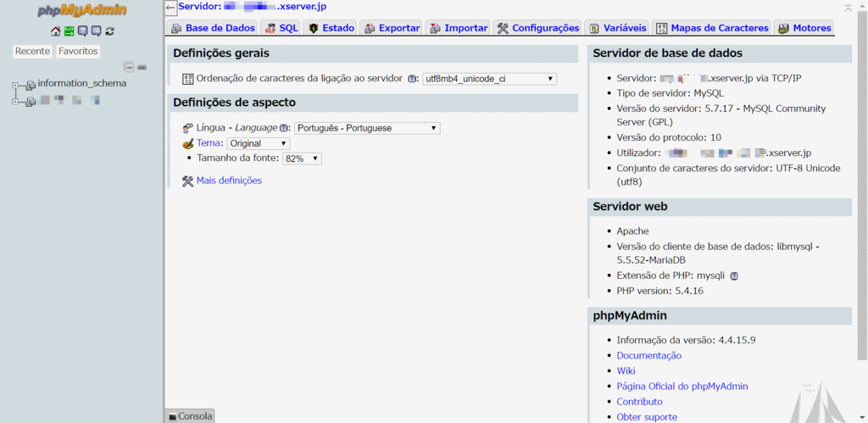Click the 'Servidor web' heading

coord(630,207)
